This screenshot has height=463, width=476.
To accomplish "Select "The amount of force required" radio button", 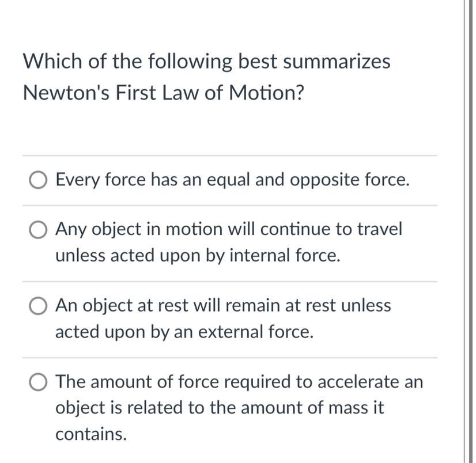I will click(x=38, y=382).
